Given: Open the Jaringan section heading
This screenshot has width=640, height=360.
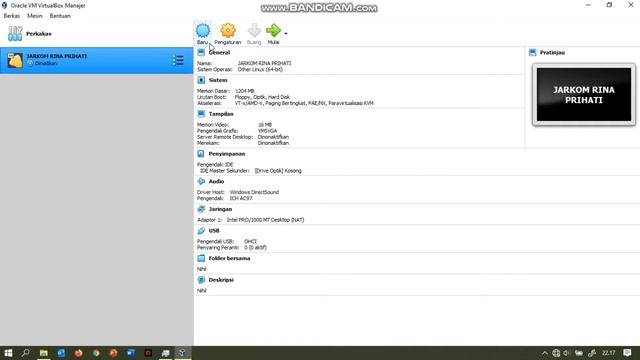Looking at the screenshot, I should (x=220, y=209).
